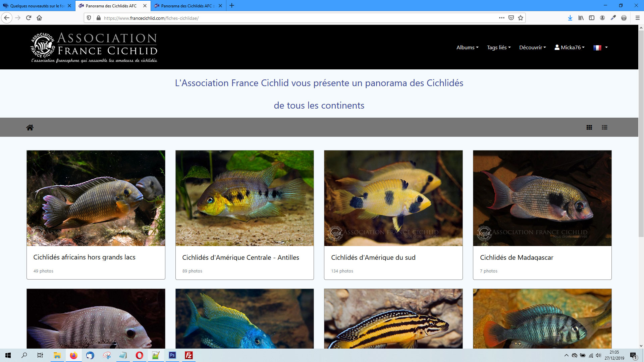Open the Firefox Downloads arrow
644x362 pixels.
(570, 18)
